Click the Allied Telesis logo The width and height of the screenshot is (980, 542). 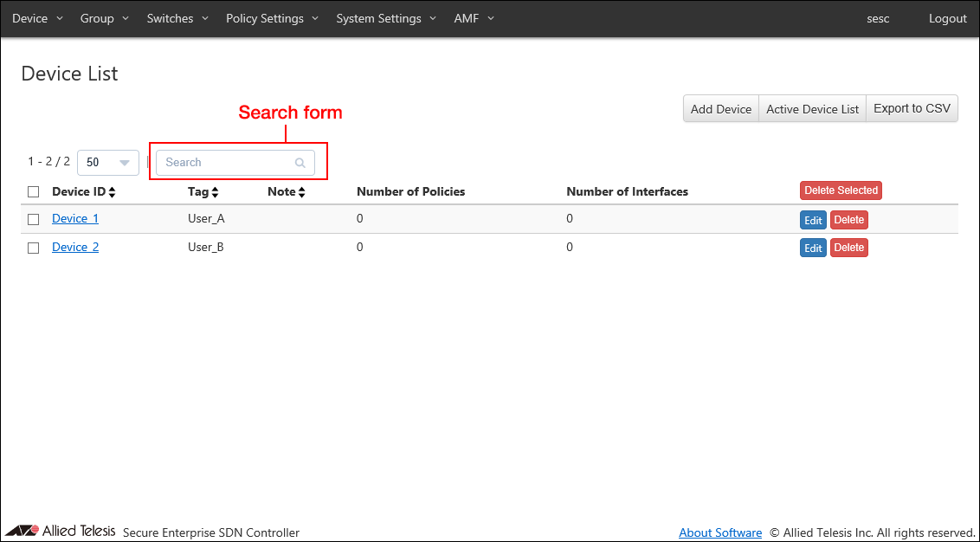pos(61,531)
